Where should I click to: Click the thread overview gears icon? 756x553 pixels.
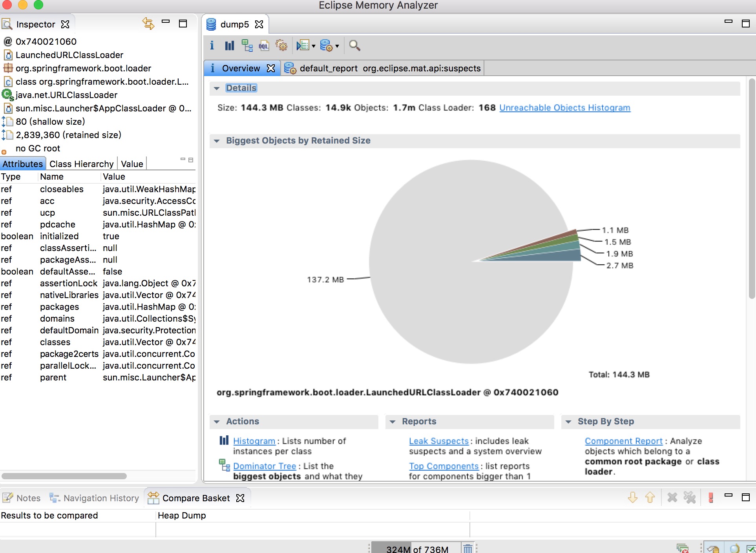pos(281,46)
